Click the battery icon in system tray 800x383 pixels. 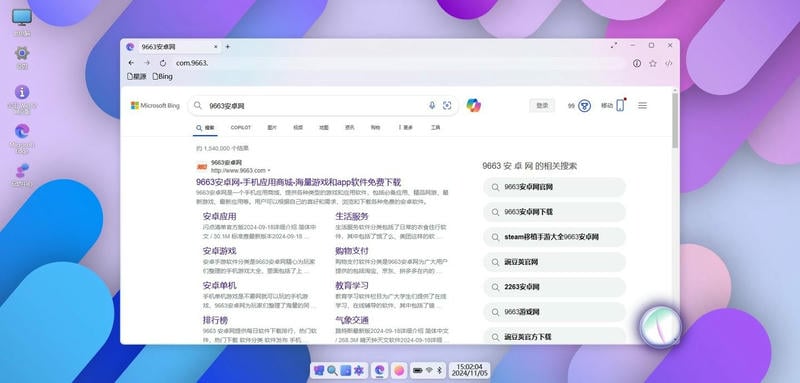[418, 370]
